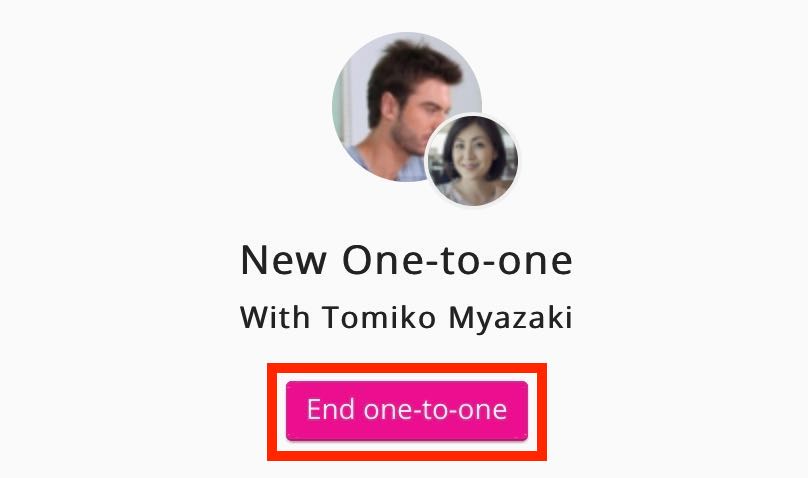The width and height of the screenshot is (808, 478).
Task: Click the End one-to-one button
Action: tap(407, 411)
